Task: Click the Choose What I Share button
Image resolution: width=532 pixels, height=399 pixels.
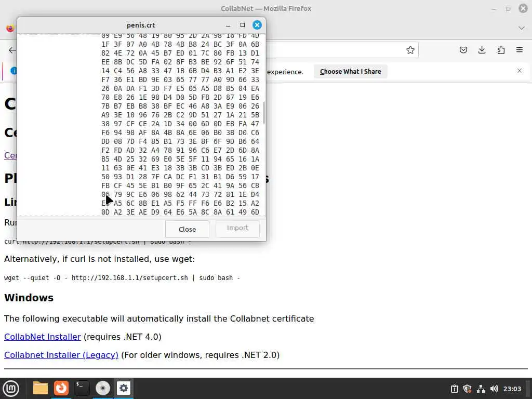Action: pos(350,72)
